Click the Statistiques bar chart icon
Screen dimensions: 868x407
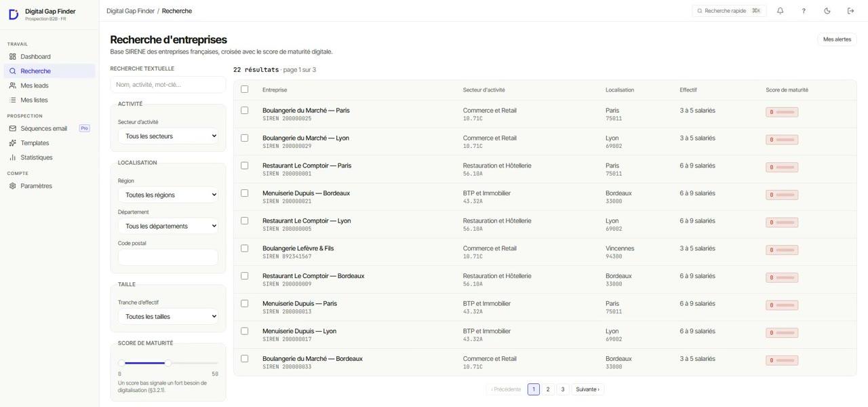12,157
